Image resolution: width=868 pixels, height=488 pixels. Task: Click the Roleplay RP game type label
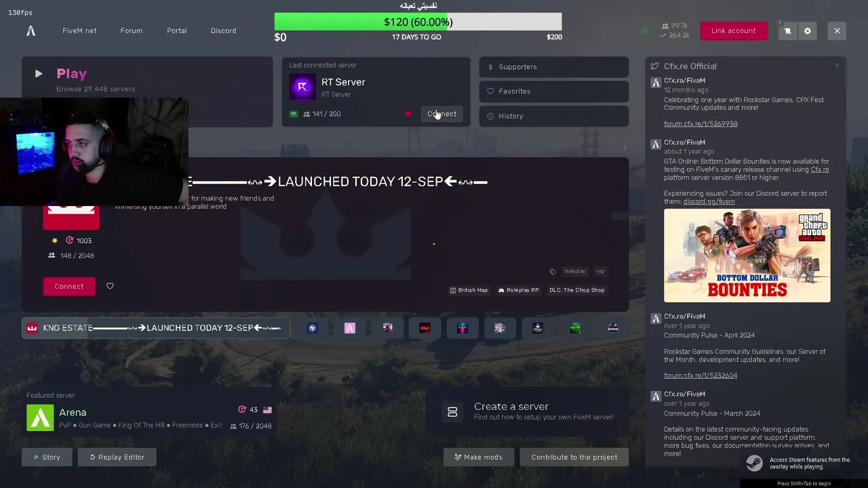click(518, 290)
